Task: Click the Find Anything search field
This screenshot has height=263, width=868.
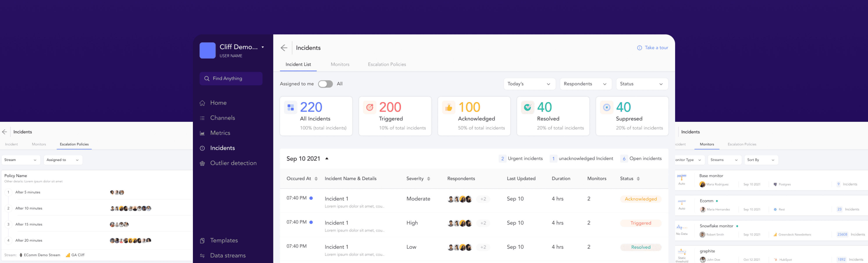Action: click(x=231, y=78)
